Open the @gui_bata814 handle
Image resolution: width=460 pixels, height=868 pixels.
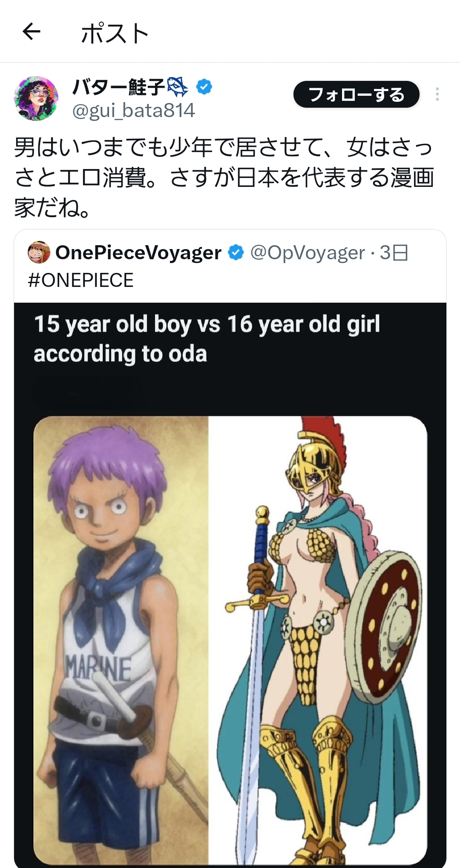pyautogui.click(x=133, y=111)
